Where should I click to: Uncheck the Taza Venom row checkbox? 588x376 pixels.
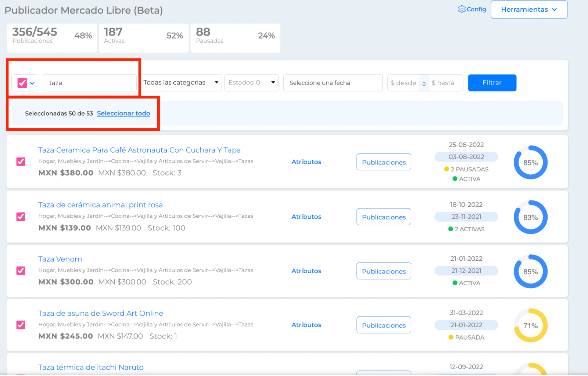[x=21, y=271]
